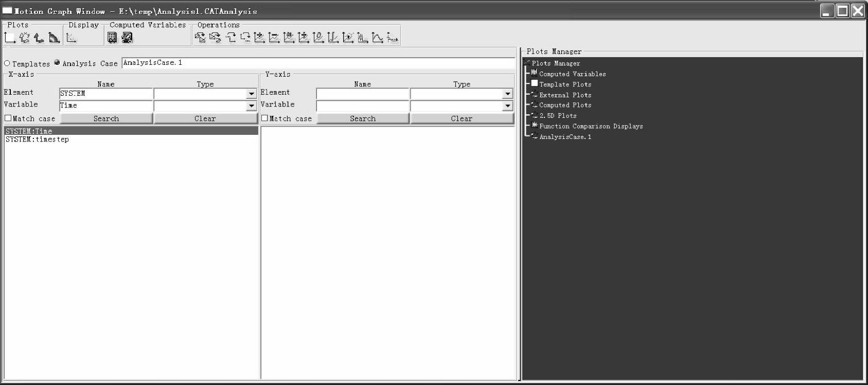
Task: Click the XML icon with upward loop arrow
Action: (230, 38)
